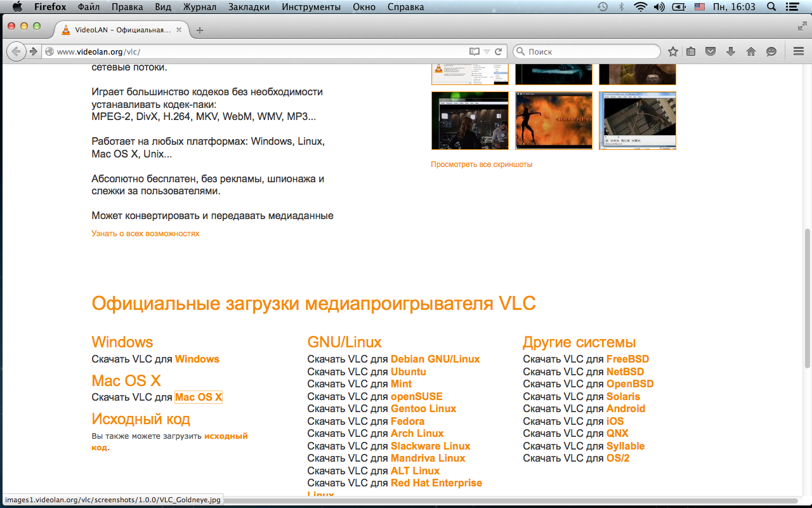Download VLC for Arch Linux link

click(x=417, y=434)
